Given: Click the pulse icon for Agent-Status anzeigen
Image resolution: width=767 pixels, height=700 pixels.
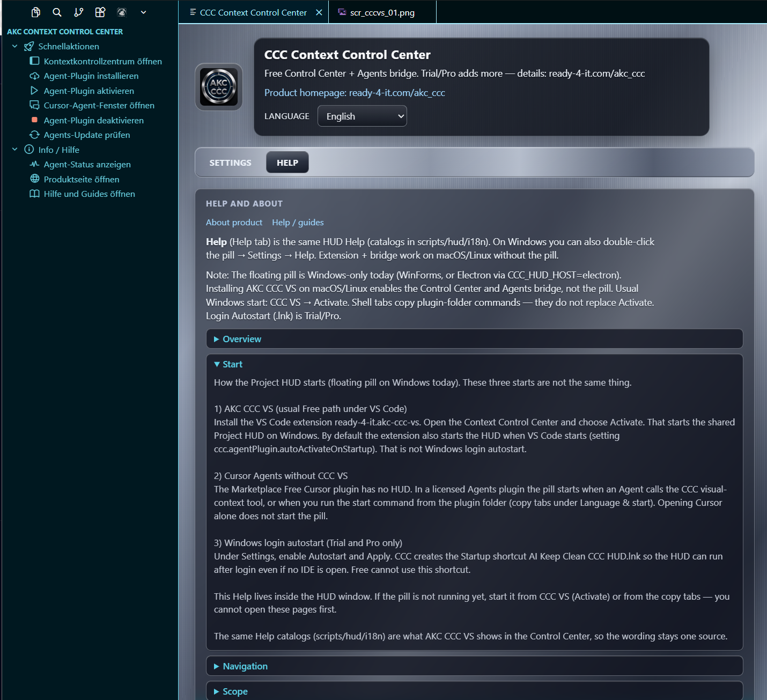Looking at the screenshot, I should [34, 165].
